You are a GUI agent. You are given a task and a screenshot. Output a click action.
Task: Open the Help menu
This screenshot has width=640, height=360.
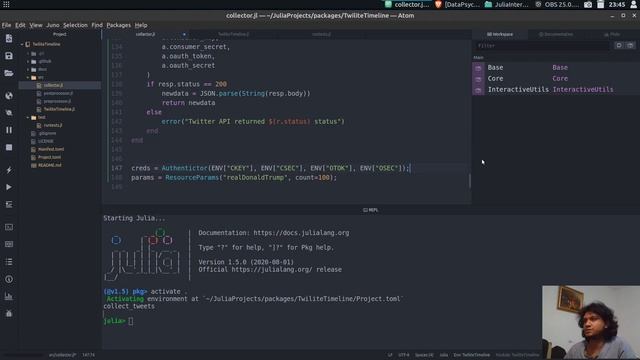point(141,25)
